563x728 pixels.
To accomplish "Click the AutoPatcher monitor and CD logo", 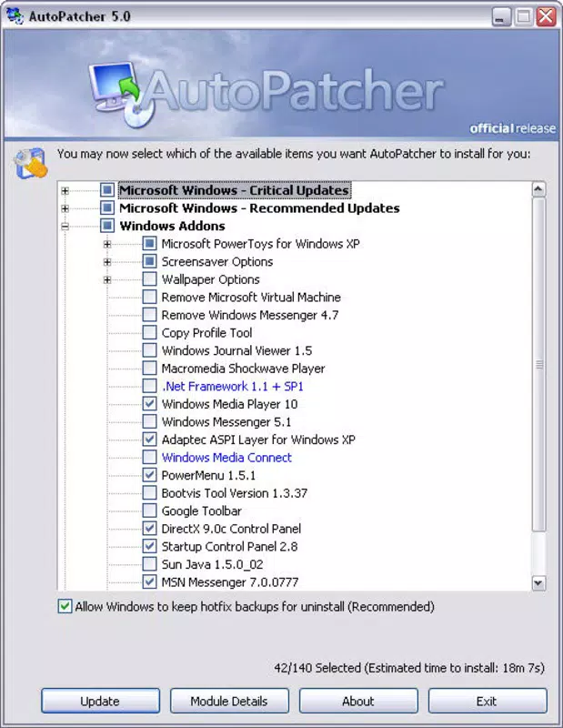I will click(x=122, y=95).
